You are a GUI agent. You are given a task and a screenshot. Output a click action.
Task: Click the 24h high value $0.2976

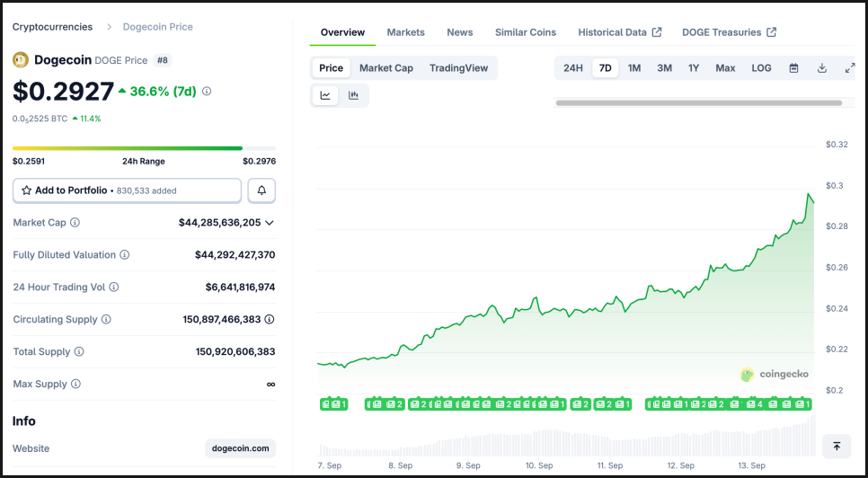pyautogui.click(x=259, y=162)
